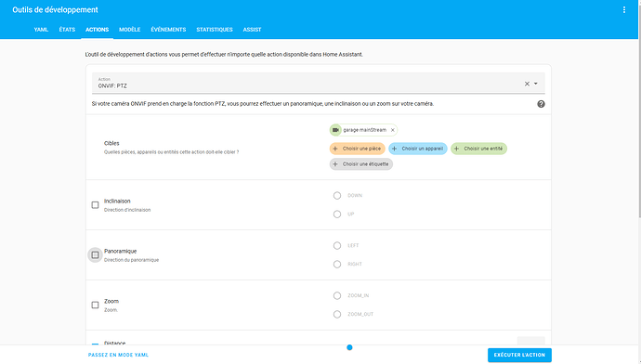This screenshot has height=364, width=641.
Task: Switch to the MODÈLE tab
Action: coord(129,30)
